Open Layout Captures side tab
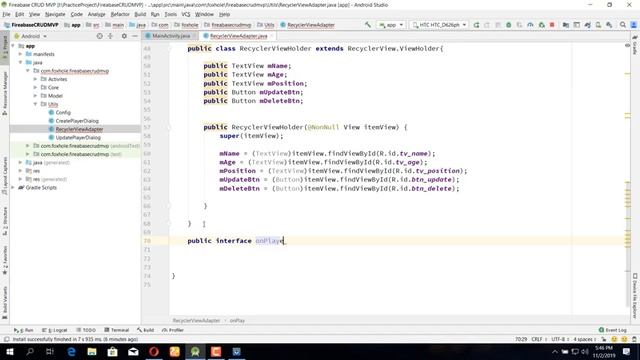 5,176
